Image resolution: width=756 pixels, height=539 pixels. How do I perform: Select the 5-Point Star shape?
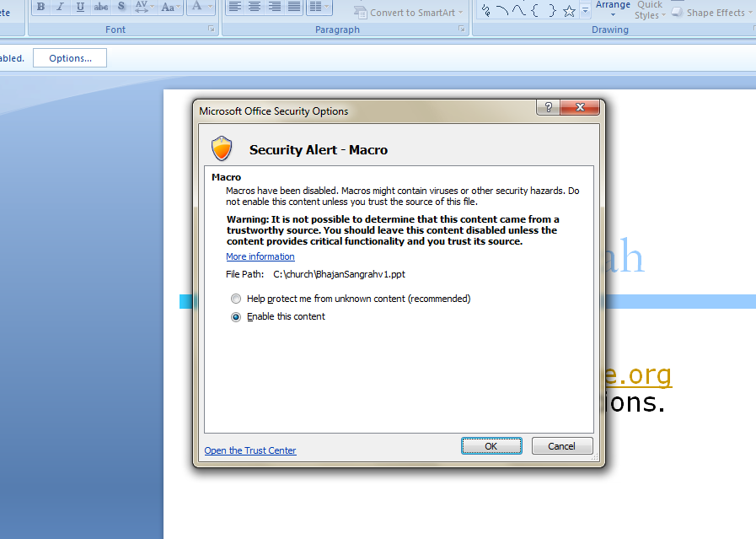(569, 11)
